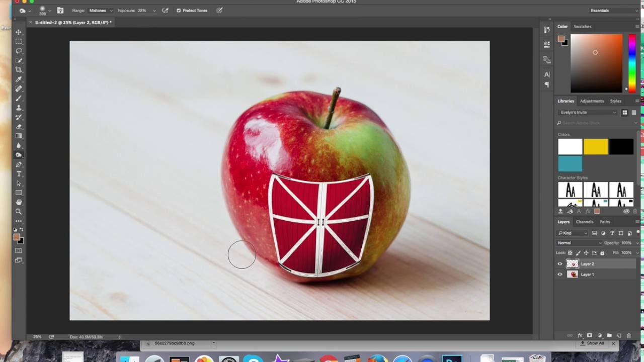Select the Brush tool
This screenshot has height=362, width=644.
coord(19,98)
